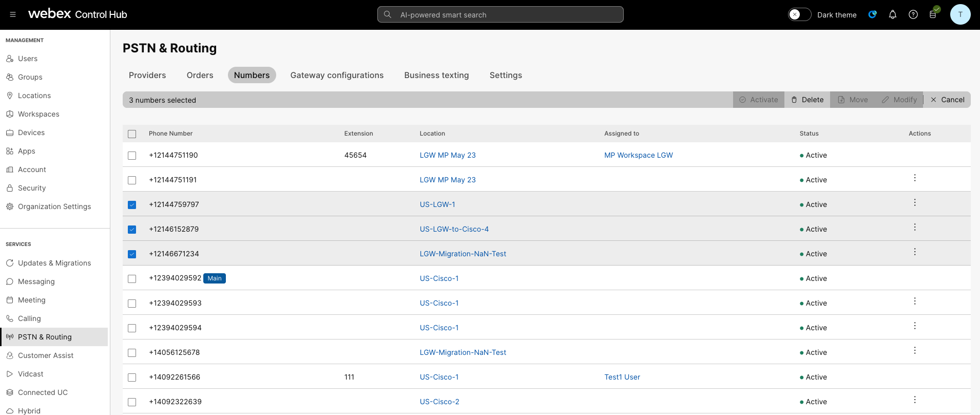Click the Calling phone icon in sidebar
The height and width of the screenshot is (415, 980).
(x=10, y=318)
